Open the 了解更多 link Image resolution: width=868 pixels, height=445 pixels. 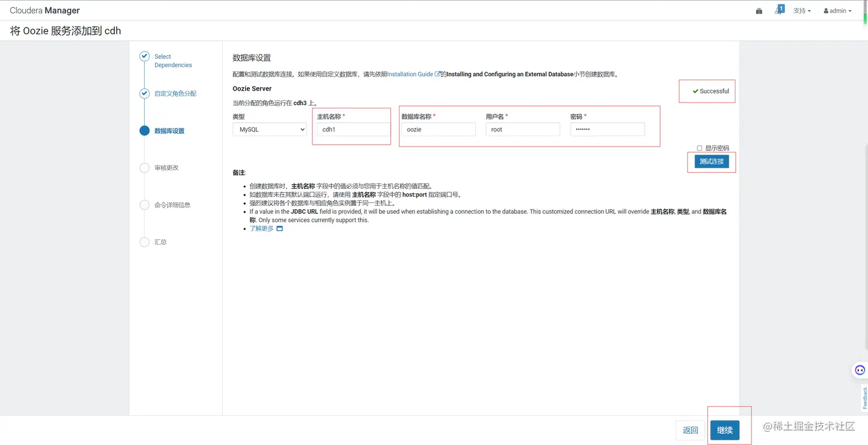261,228
